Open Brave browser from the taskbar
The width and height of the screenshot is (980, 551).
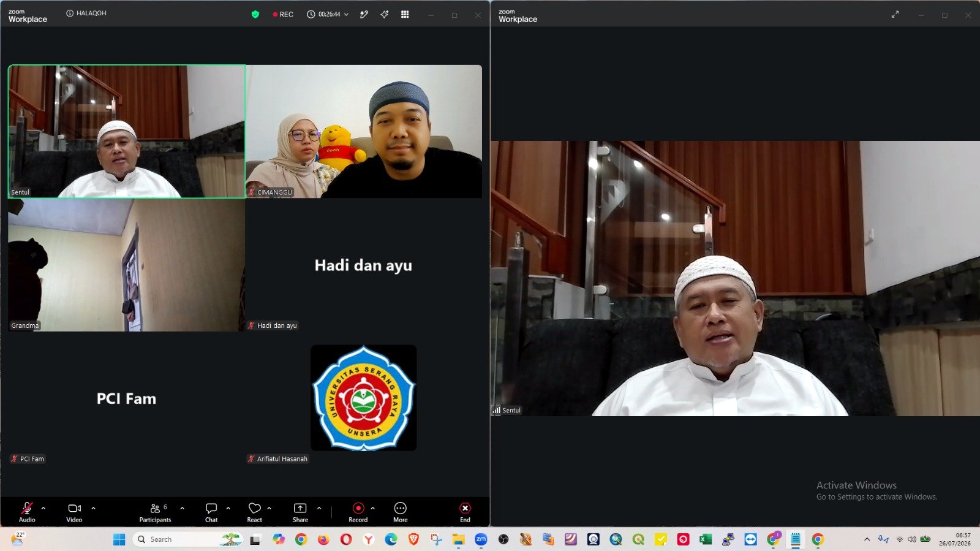pos(413,539)
